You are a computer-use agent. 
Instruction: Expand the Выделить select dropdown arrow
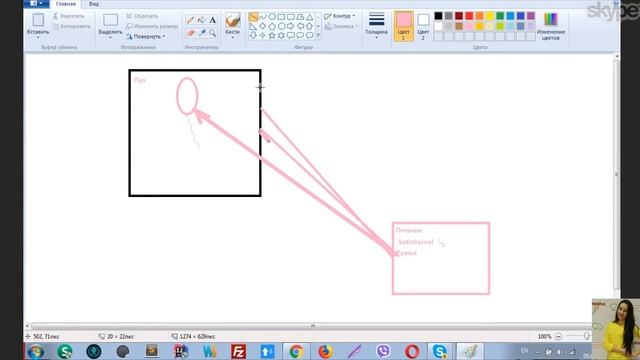point(110,38)
